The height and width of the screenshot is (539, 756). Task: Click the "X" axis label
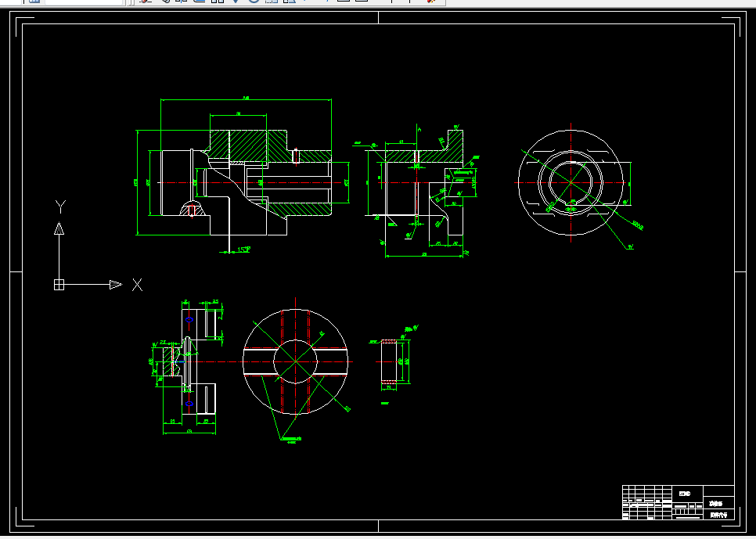coord(138,285)
